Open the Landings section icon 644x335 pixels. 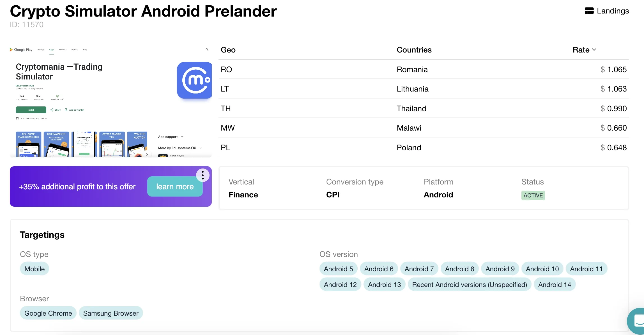589,11
